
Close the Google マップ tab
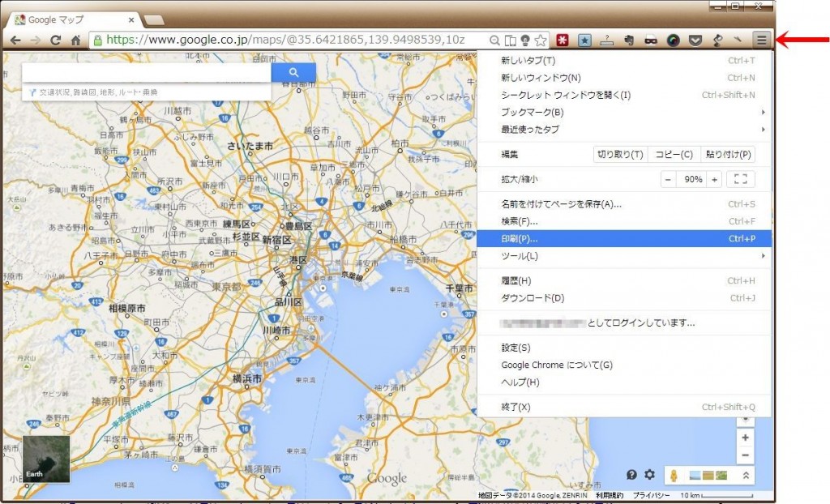(x=131, y=20)
